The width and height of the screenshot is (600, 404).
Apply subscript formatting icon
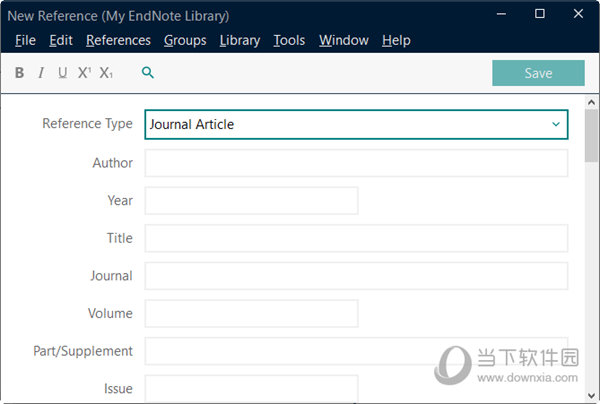pyautogui.click(x=106, y=73)
